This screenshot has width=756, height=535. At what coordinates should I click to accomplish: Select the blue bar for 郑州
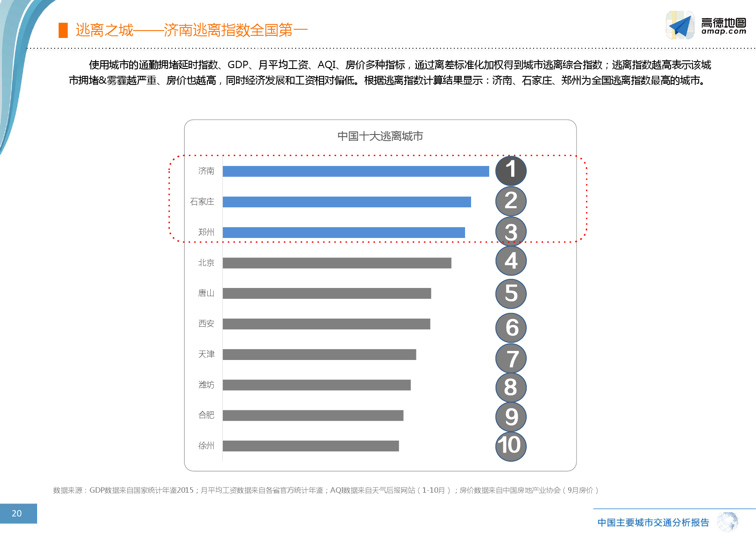tap(344, 232)
